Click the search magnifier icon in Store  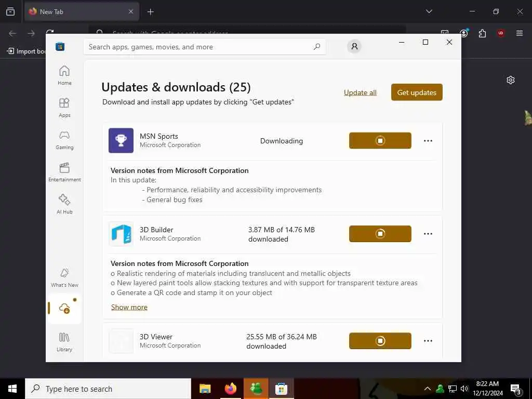317,47
